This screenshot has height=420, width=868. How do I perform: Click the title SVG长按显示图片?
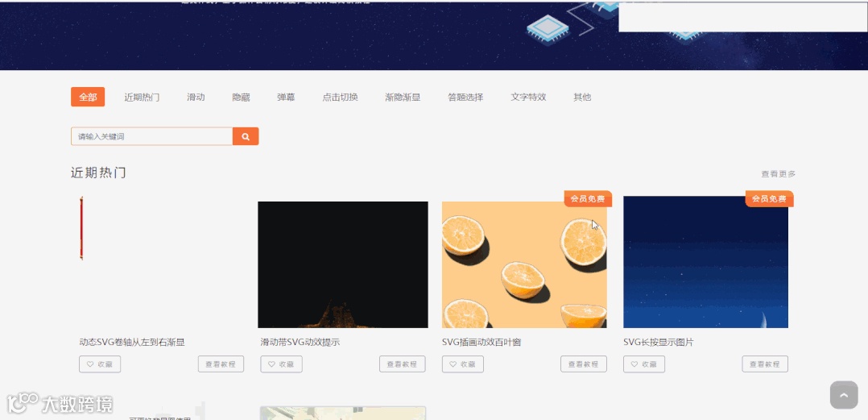click(658, 343)
